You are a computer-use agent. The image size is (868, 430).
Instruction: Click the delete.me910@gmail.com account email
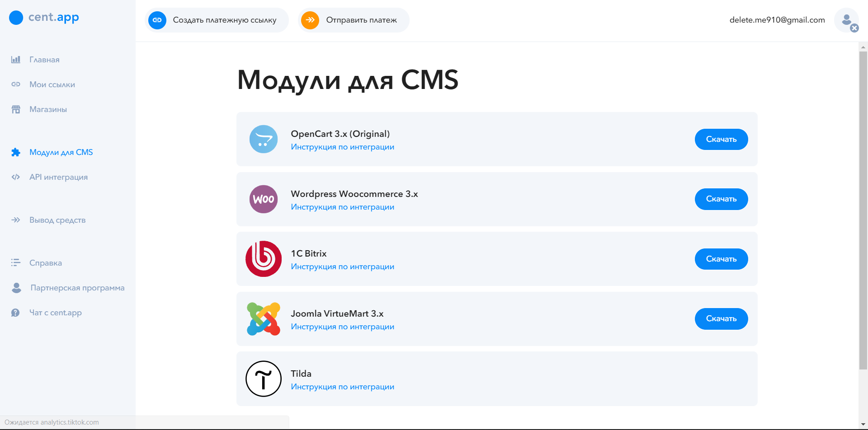point(777,20)
